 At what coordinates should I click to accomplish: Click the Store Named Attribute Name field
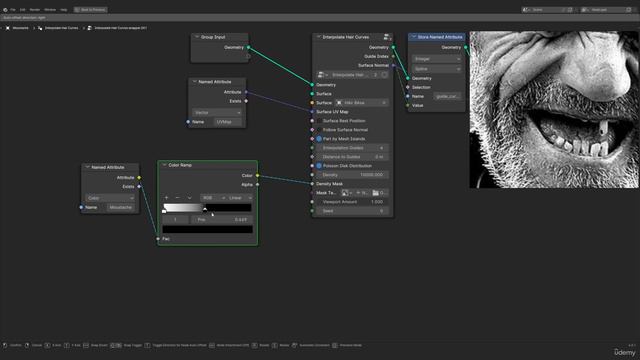(x=448, y=96)
